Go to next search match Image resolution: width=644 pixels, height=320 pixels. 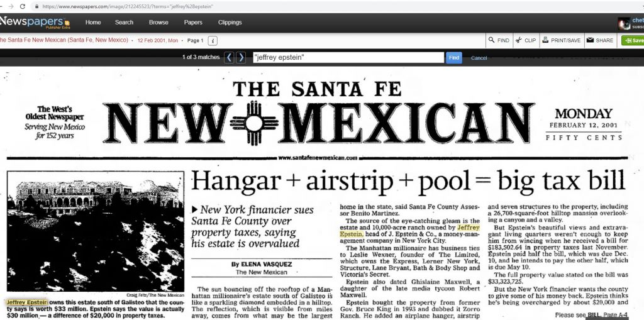[241, 57]
